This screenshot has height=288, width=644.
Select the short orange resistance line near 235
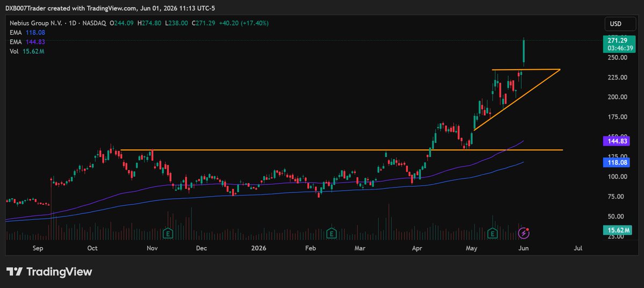(526, 70)
